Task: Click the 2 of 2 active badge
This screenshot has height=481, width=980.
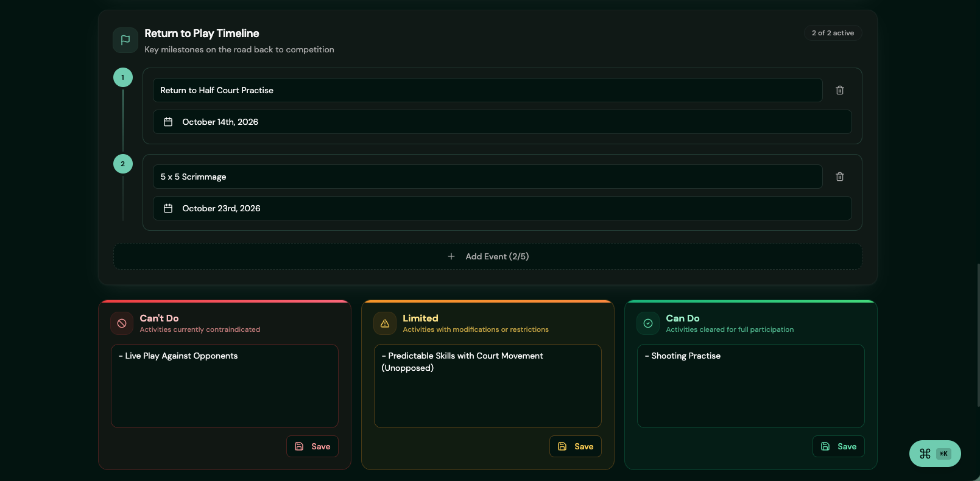Action: [x=833, y=33]
